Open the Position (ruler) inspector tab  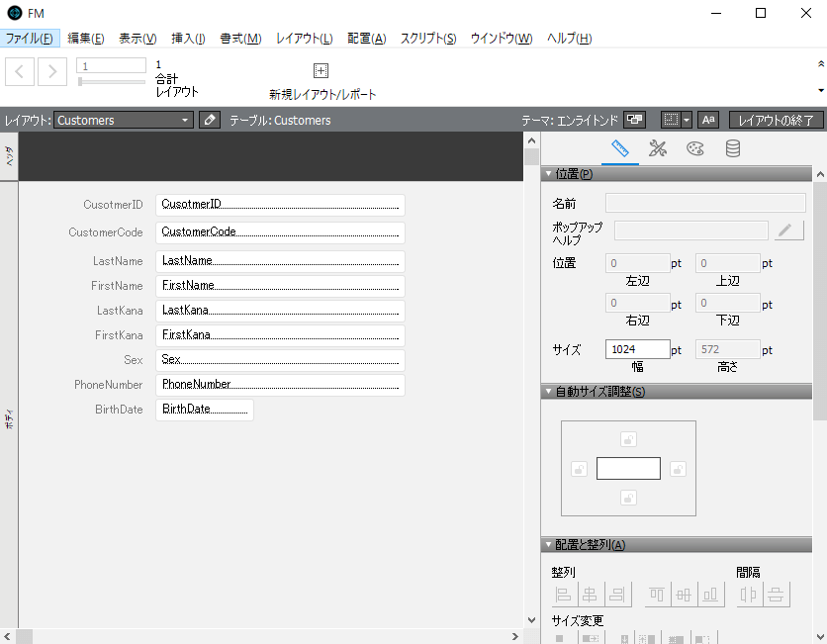click(x=620, y=149)
